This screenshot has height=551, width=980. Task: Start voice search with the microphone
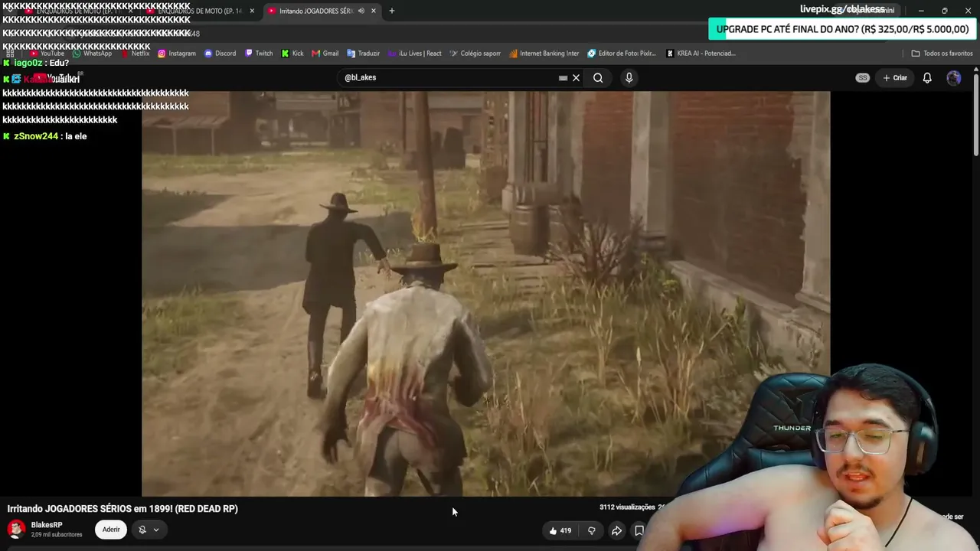pos(629,77)
